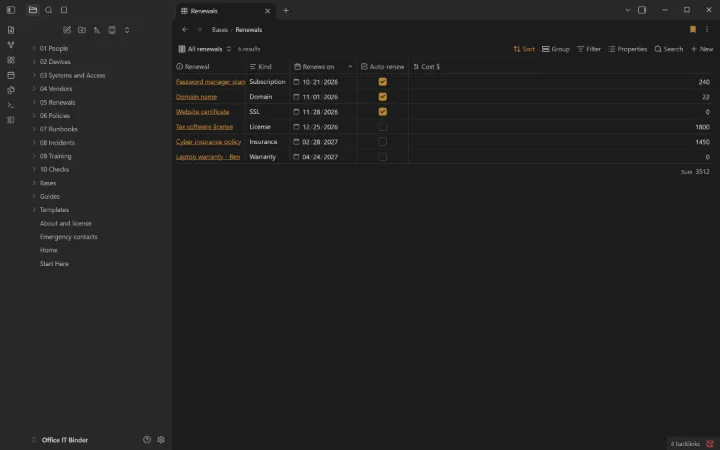Viewport: 720px width, 450px height.
Task: Enable auto-renew for Tax software license
Action: [382, 127]
